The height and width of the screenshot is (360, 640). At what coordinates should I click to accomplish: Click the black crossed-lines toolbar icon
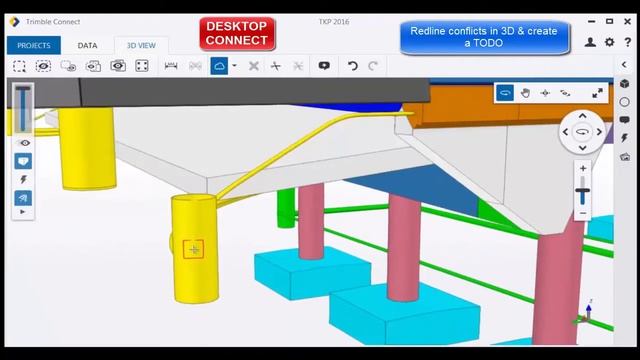pos(276,66)
